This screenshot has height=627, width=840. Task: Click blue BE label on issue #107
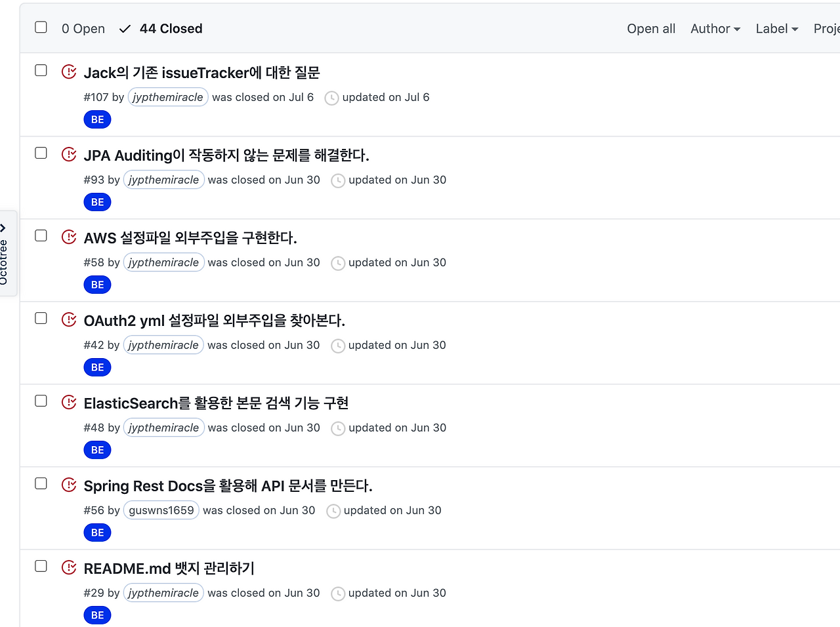[98, 119]
